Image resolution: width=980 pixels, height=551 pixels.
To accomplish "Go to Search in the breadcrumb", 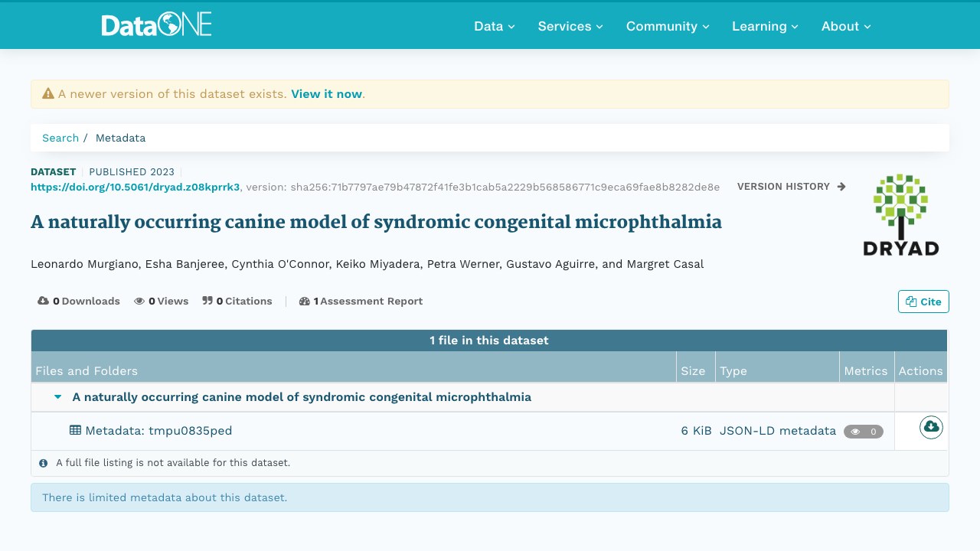I will [x=60, y=139].
